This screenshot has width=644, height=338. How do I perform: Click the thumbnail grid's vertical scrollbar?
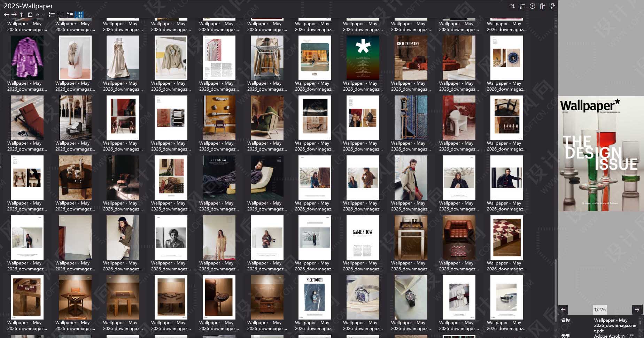556,291
